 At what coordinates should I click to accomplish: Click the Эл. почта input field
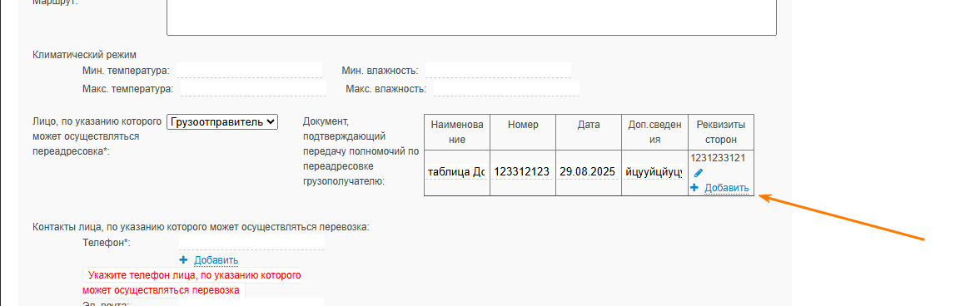pos(252,303)
